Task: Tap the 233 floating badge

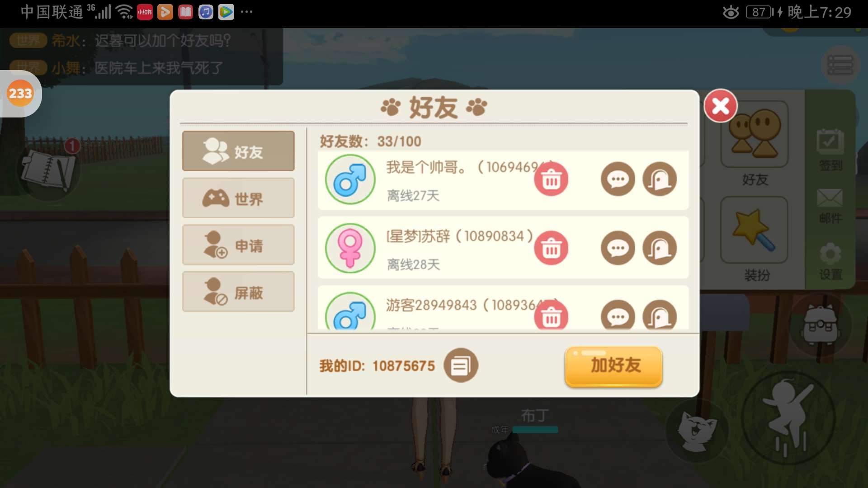Action: [x=20, y=94]
